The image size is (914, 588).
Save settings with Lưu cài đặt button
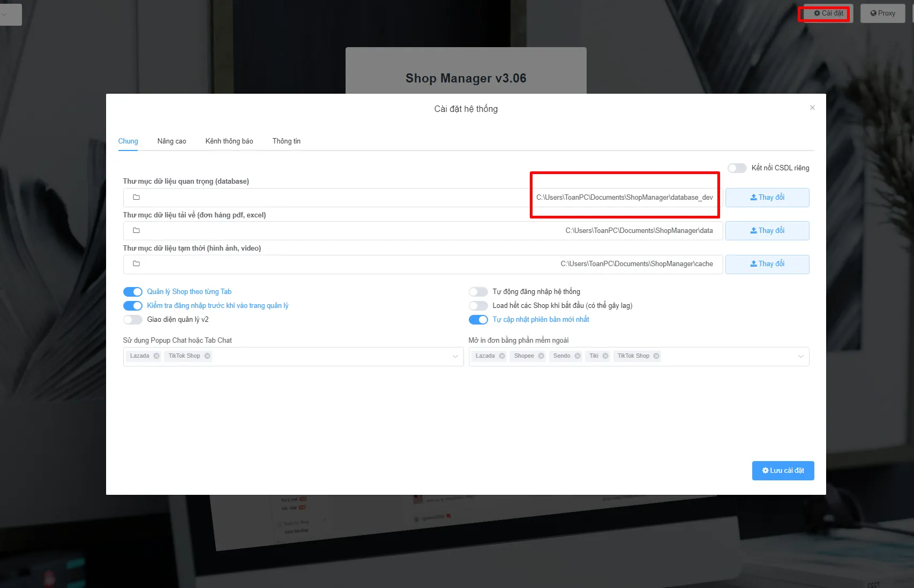click(783, 471)
